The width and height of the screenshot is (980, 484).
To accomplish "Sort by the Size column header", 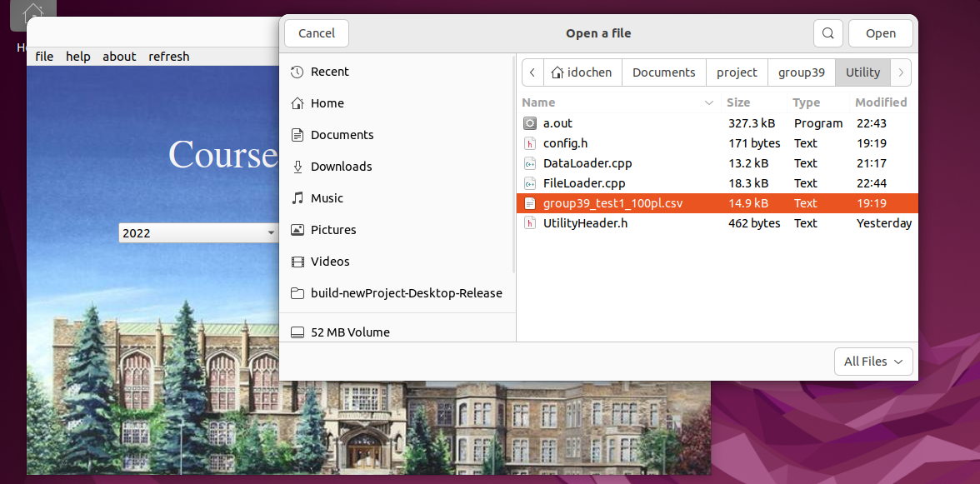I will point(754,102).
